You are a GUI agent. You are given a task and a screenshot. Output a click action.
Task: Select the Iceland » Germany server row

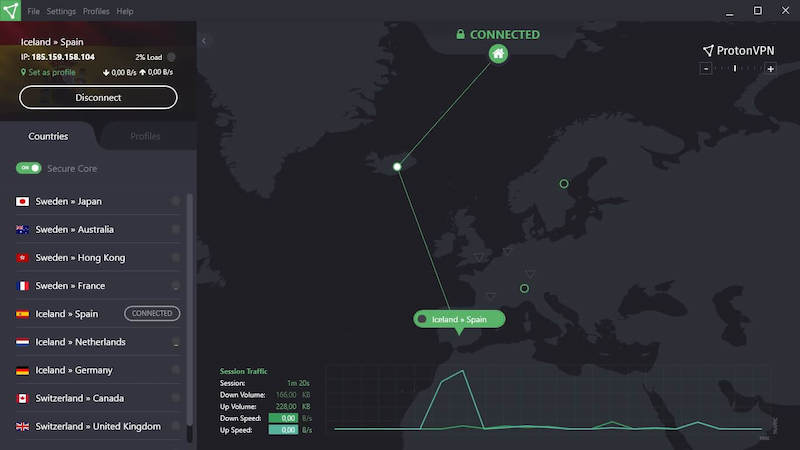(98, 370)
